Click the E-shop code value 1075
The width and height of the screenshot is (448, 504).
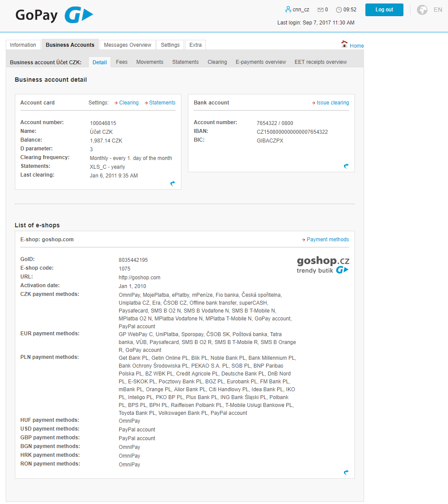pos(125,269)
